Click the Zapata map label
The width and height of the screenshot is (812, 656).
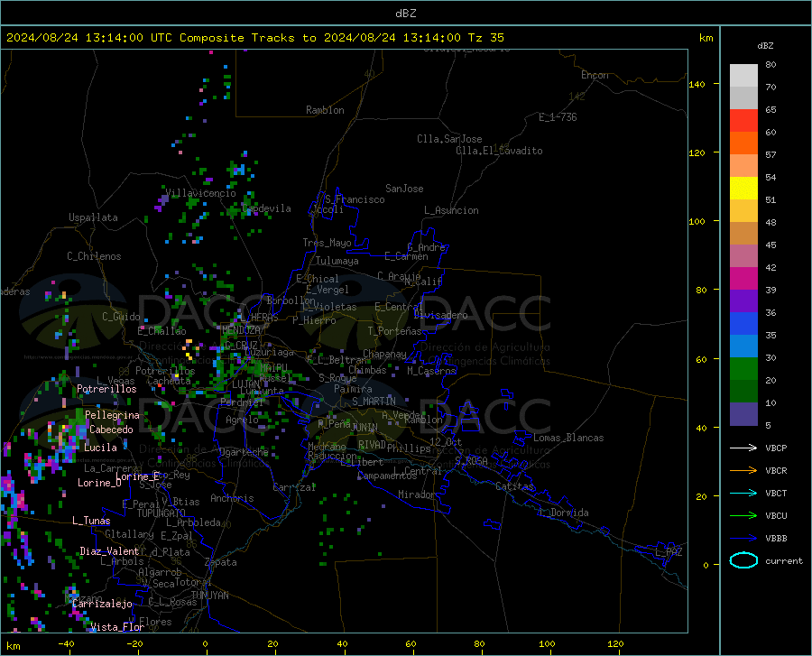point(221,562)
